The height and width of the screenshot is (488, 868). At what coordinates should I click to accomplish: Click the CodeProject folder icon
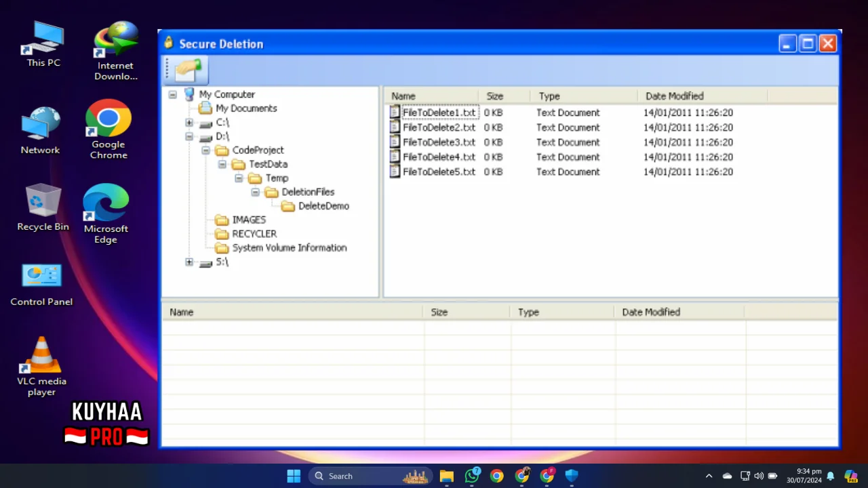point(222,150)
